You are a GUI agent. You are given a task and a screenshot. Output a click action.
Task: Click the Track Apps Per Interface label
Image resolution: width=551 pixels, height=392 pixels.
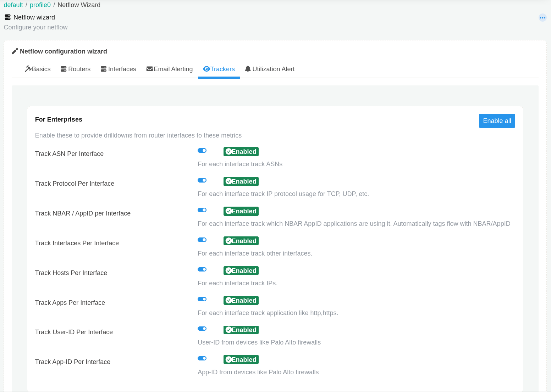coord(70,303)
